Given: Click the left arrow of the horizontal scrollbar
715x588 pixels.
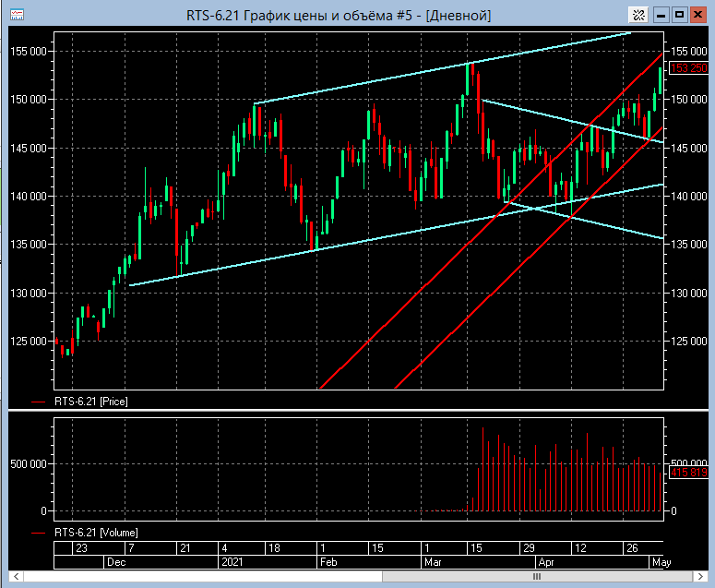Looking at the screenshot, I should [x=16, y=576].
